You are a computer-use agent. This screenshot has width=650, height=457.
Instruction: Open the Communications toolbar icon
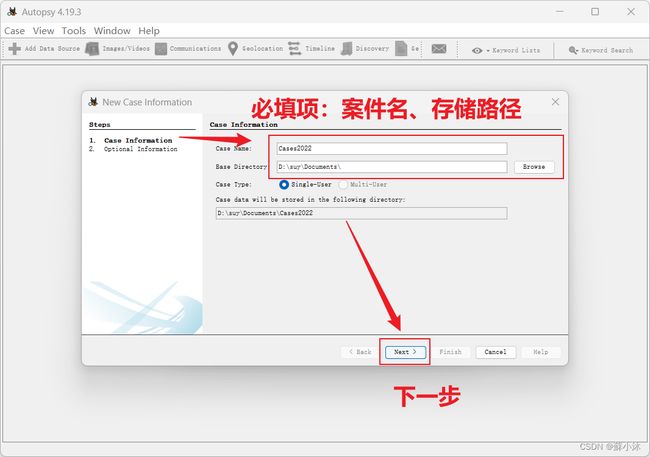pos(161,49)
